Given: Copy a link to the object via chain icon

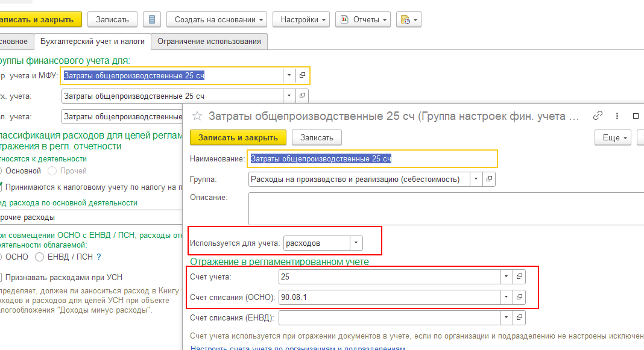Looking at the screenshot, I should coord(598,116).
